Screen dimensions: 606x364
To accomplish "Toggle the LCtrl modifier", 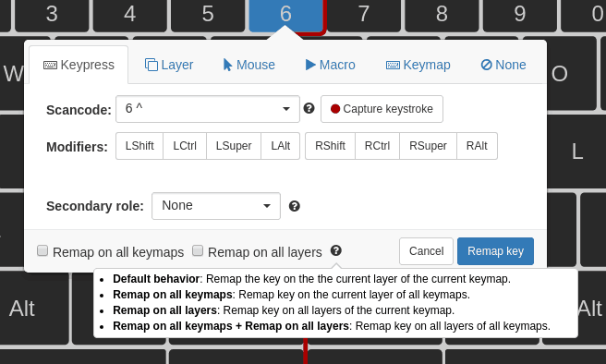I will pos(185,146).
